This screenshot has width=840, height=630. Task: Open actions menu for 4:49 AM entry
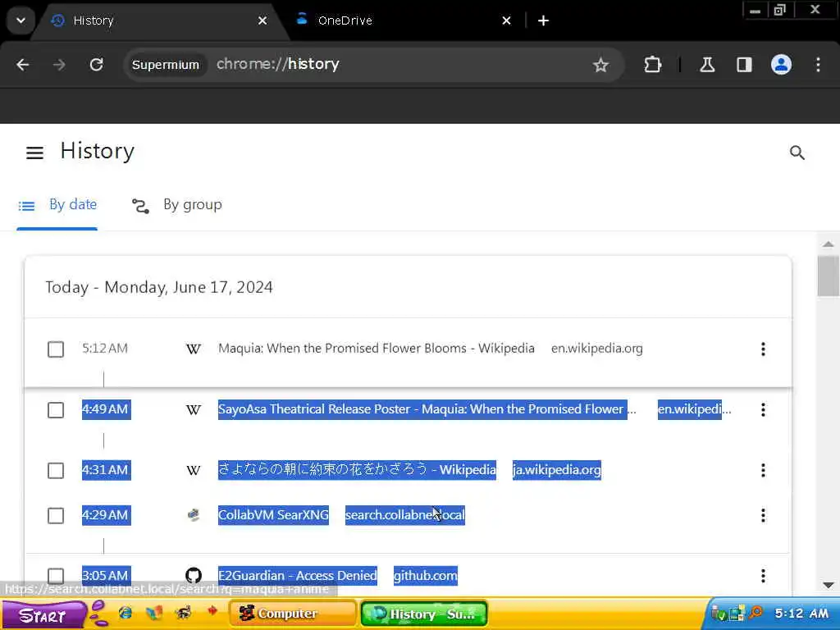click(763, 410)
